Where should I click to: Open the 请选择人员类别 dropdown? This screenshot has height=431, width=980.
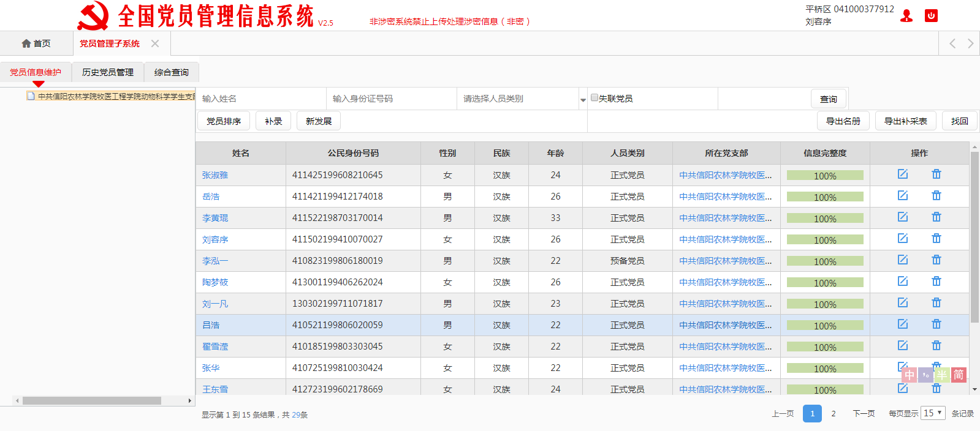[x=522, y=99]
